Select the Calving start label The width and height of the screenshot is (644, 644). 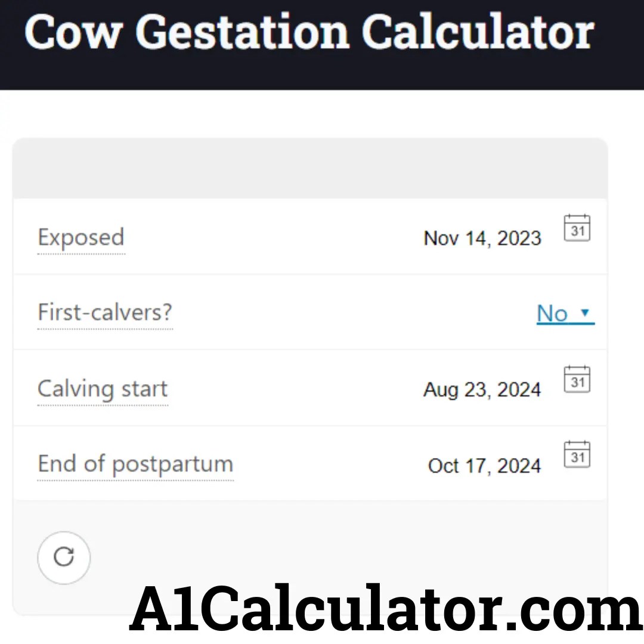pyautogui.click(x=102, y=389)
